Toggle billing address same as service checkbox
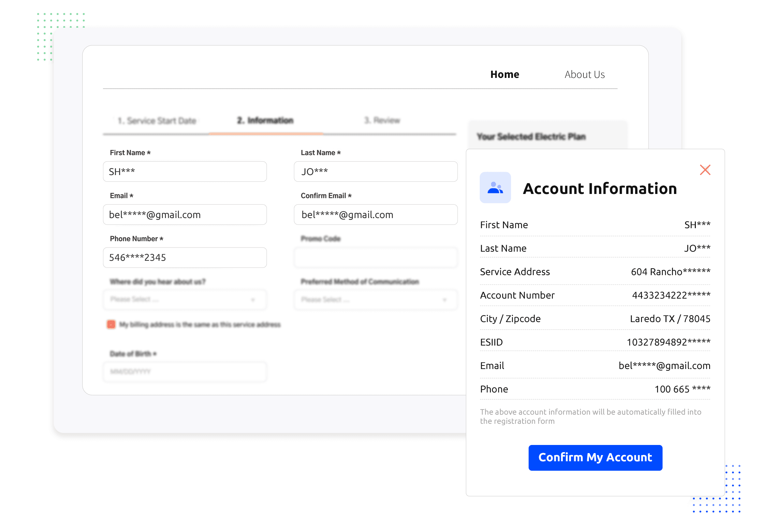The height and width of the screenshot is (532, 775). 111,324
